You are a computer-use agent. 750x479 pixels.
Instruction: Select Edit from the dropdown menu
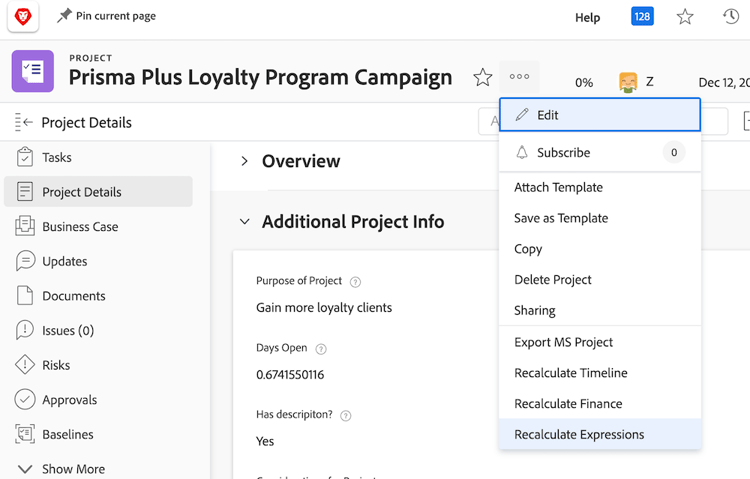(x=600, y=115)
